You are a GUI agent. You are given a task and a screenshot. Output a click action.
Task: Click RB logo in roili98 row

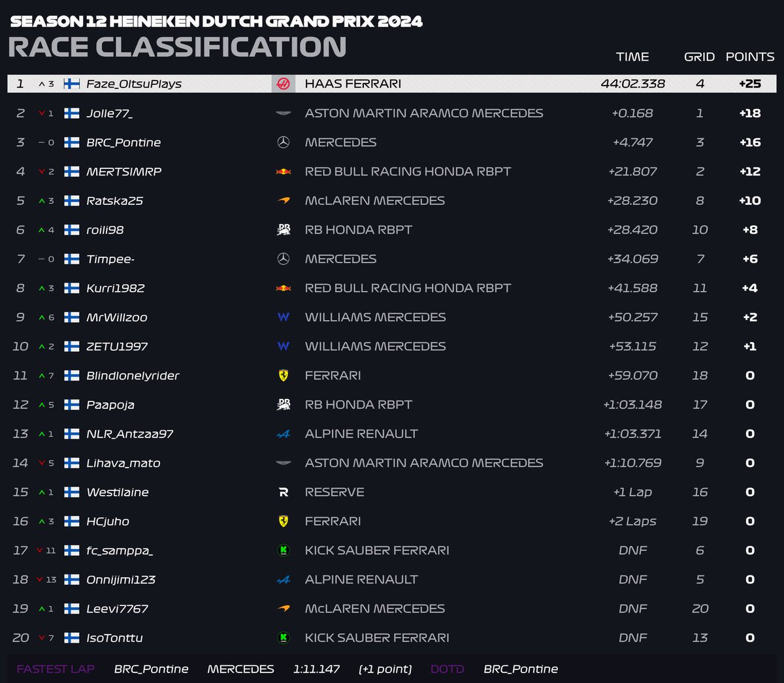click(284, 230)
